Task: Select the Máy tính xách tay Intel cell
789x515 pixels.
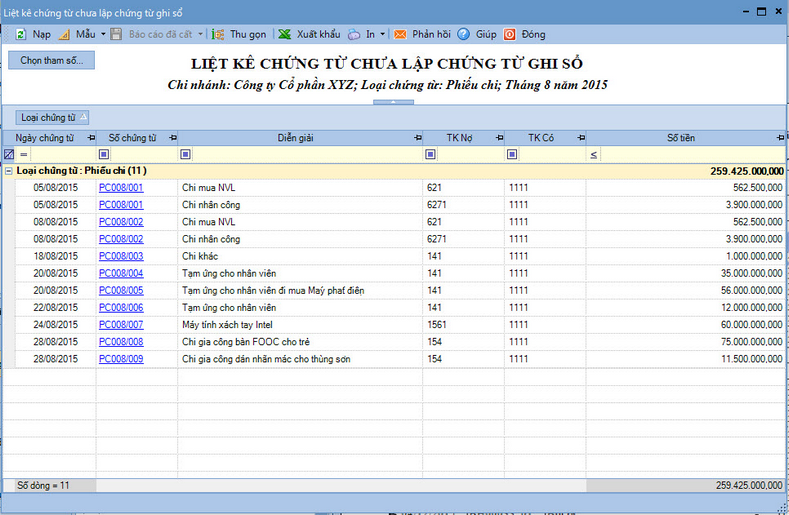Action: pos(300,325)
